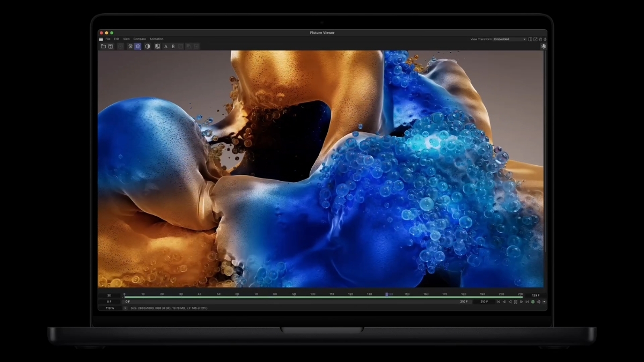Open the Animation menu
This screenshot has height=362, width=644.
click(156, 39)
